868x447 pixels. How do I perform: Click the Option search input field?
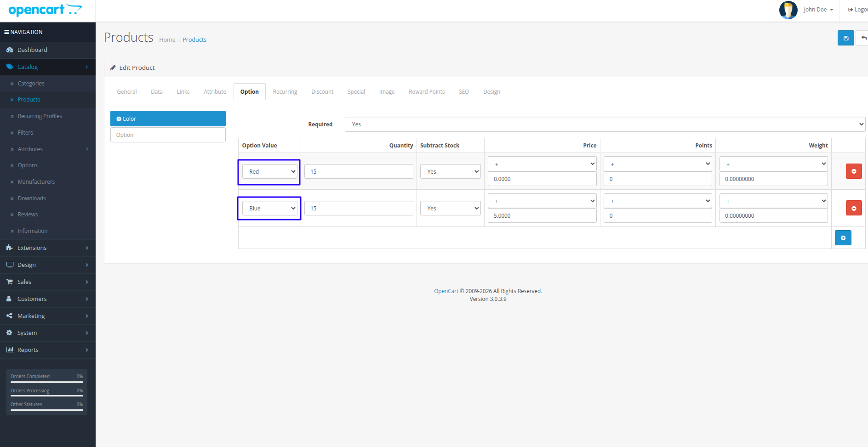(x=168, y=135)
